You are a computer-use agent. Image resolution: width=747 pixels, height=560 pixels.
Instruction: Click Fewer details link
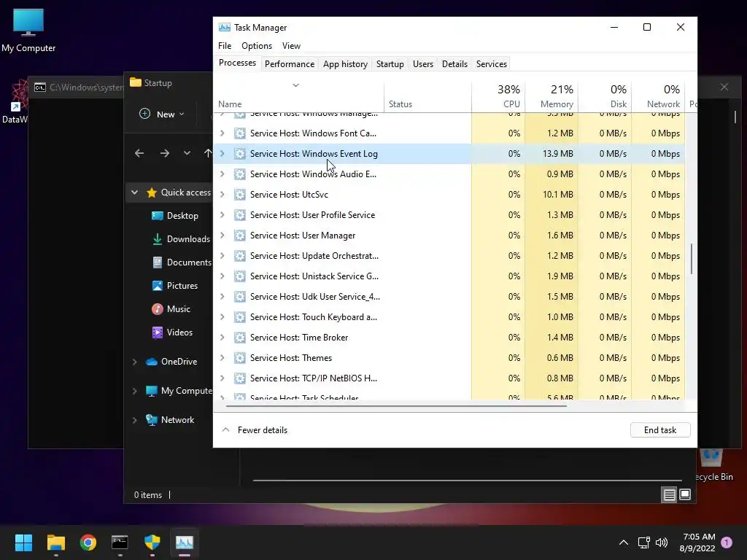point(263,430)
